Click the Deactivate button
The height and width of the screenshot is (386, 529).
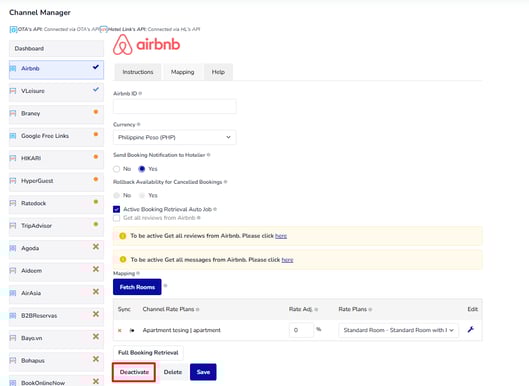coord(134,372)
